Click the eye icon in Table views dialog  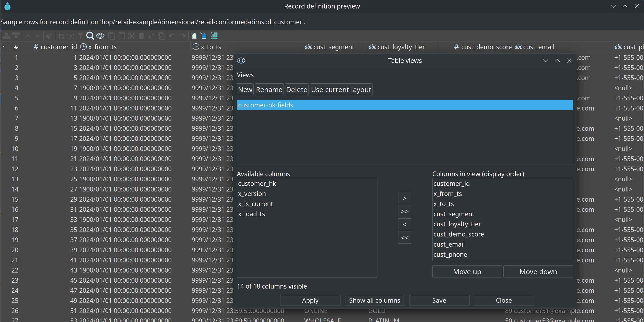241,61
